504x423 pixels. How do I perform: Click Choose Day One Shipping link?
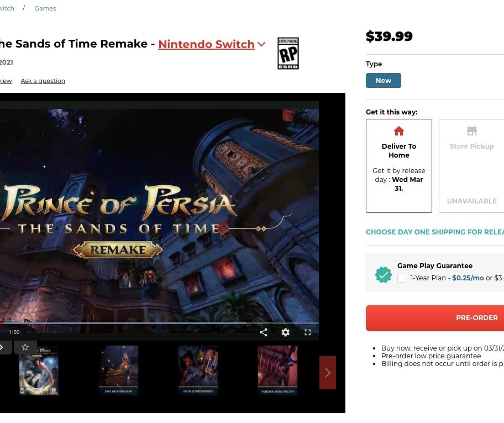coord(435,232)
